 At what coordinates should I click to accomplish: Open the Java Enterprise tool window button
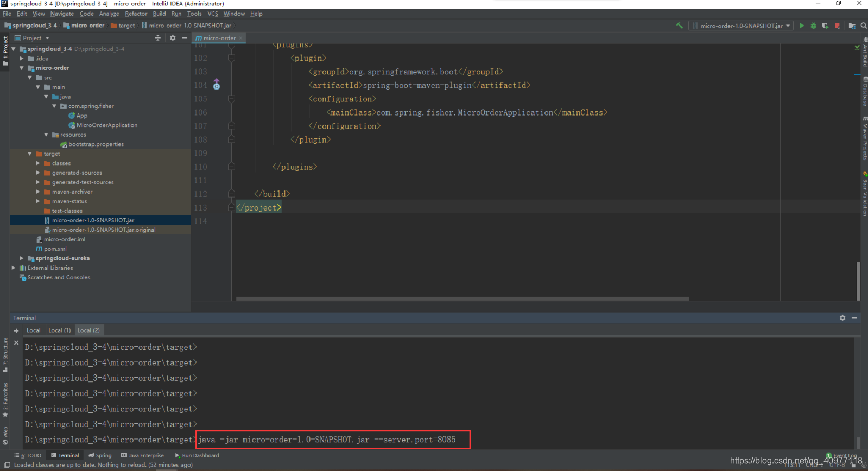point(142,455)
